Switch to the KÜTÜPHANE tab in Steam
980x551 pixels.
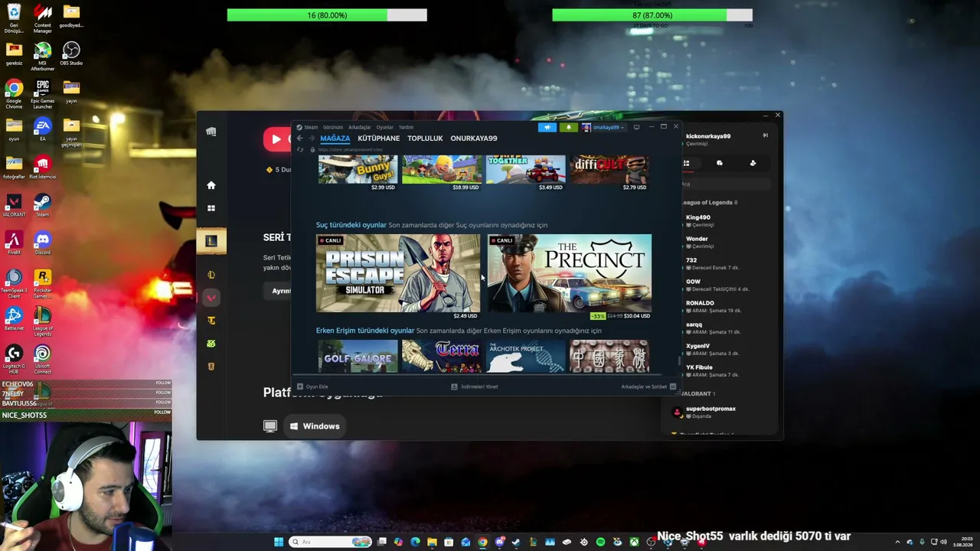tap(379, 139)
